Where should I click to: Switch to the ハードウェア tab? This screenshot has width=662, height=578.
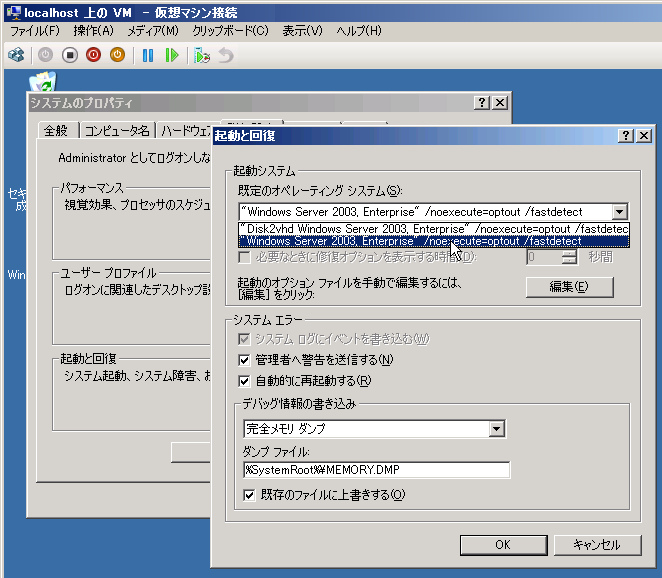coord(186,130)
